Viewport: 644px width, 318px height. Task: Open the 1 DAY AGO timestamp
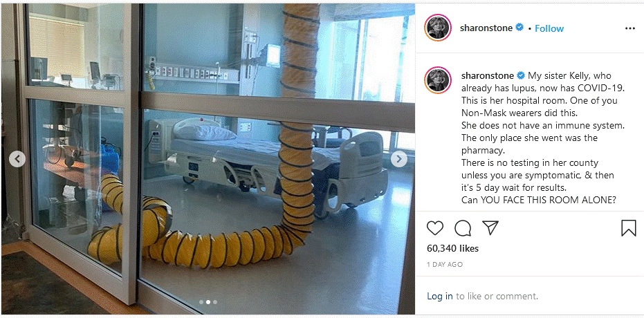[x=445, y=265]
